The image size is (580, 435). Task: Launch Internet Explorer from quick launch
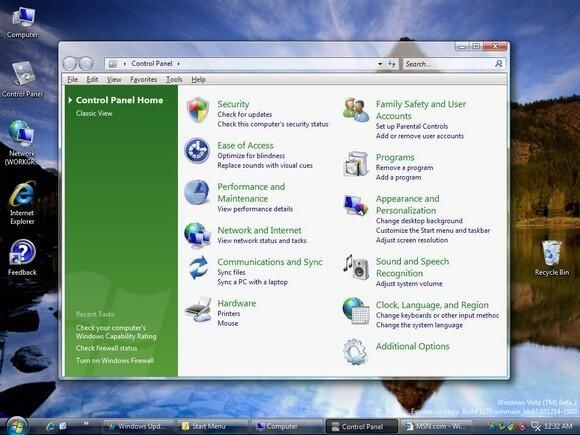coord(51,426)
